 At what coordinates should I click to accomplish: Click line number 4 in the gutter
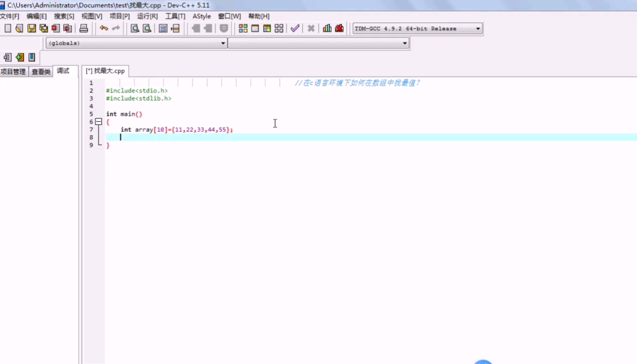click(91, 106)
